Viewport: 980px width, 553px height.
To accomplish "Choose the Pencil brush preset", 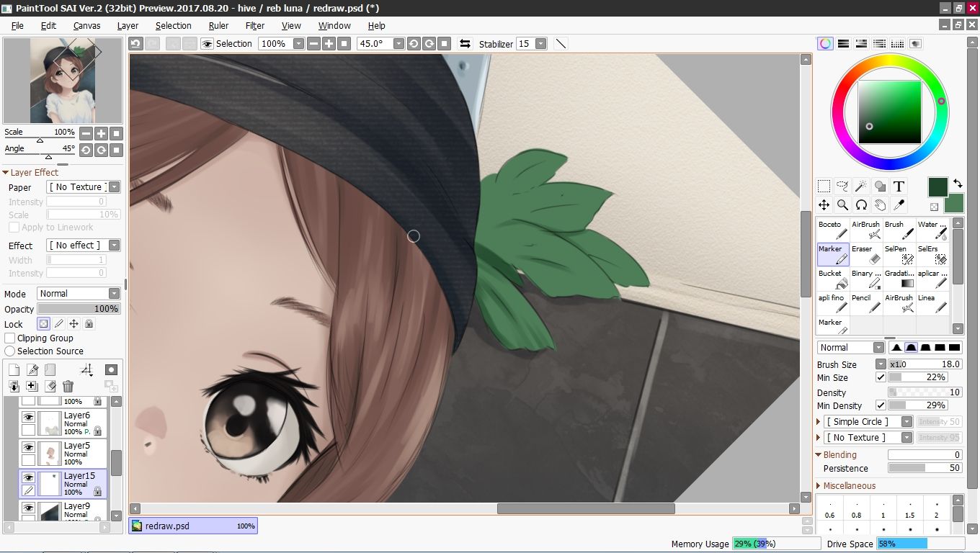I will pyautogui.click(x=866, y=303).
